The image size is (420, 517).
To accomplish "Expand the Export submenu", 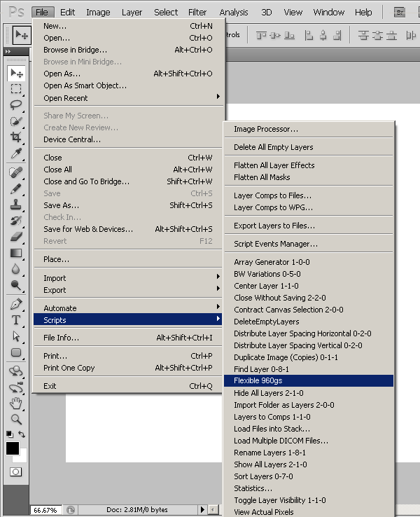I will point(129,290).
